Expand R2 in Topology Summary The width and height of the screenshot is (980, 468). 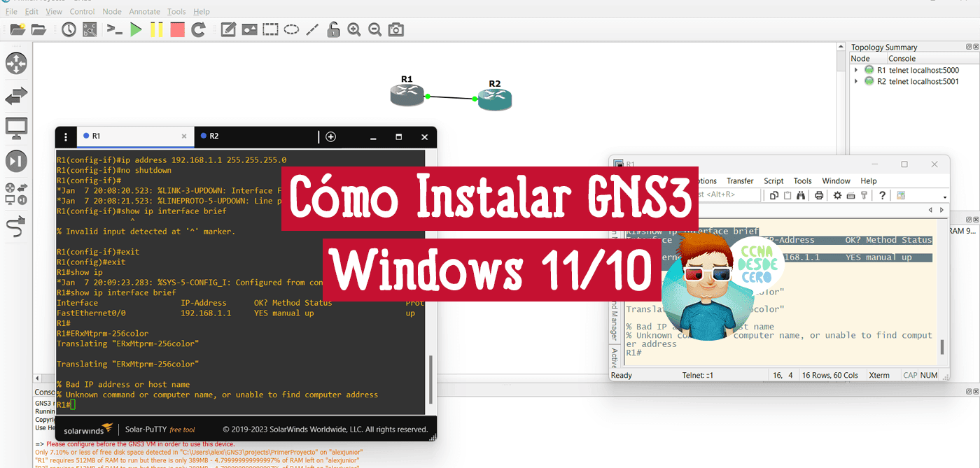pyautogui.click(x=855, y=81)
